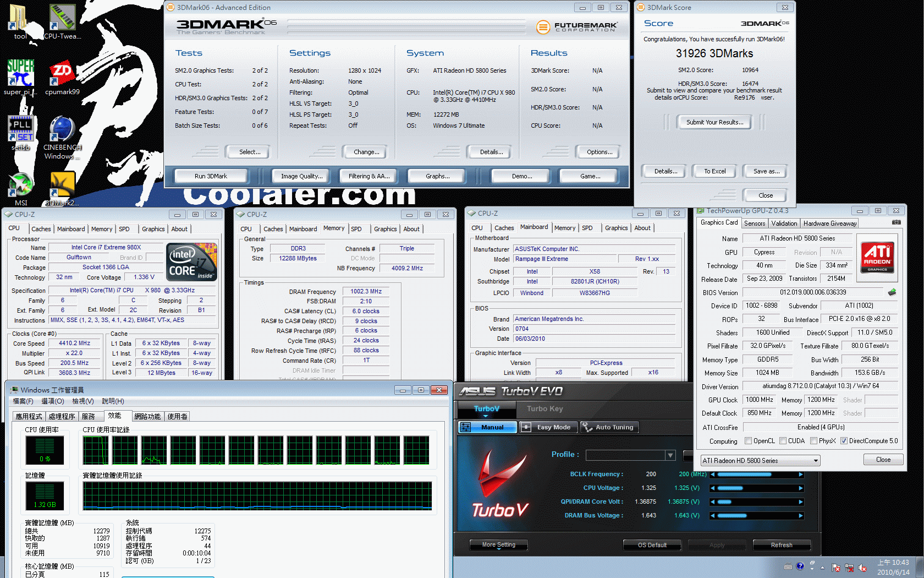Click the taskbar clock showing 10:43
Screen dimensions: 924x578
click(x=893, y=568)
